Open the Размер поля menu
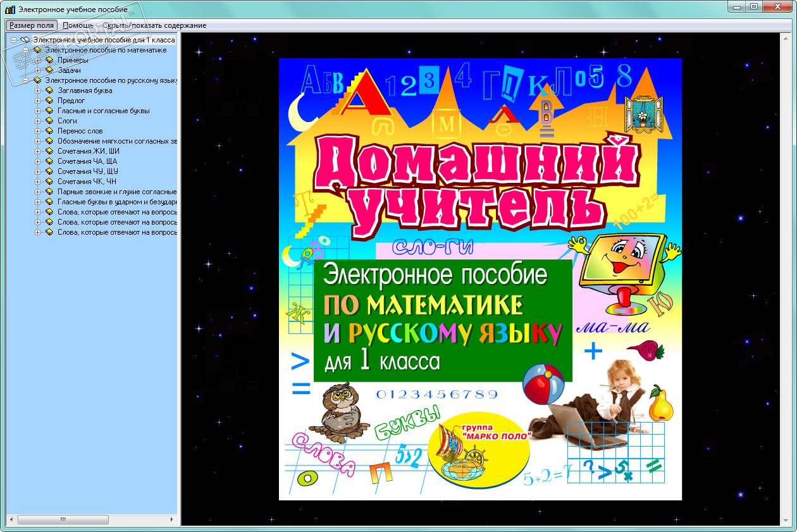This screenshot has height=532, width=797. 32,25
